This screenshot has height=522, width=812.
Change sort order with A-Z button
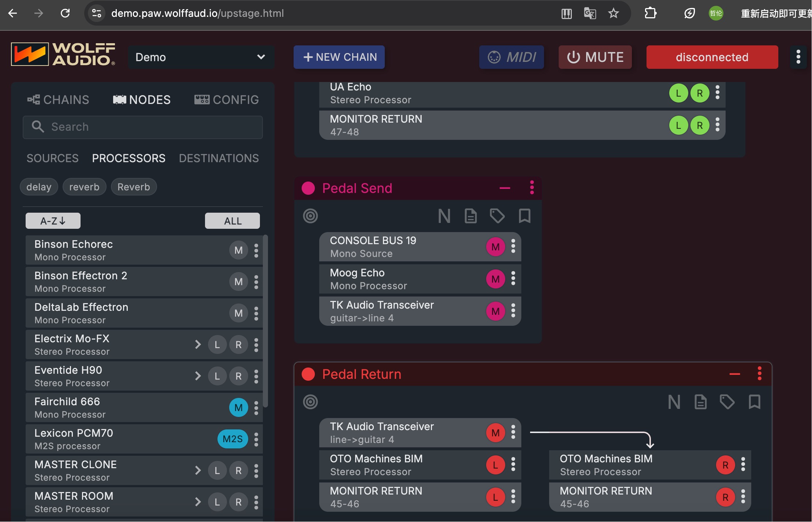pos(53,221)
